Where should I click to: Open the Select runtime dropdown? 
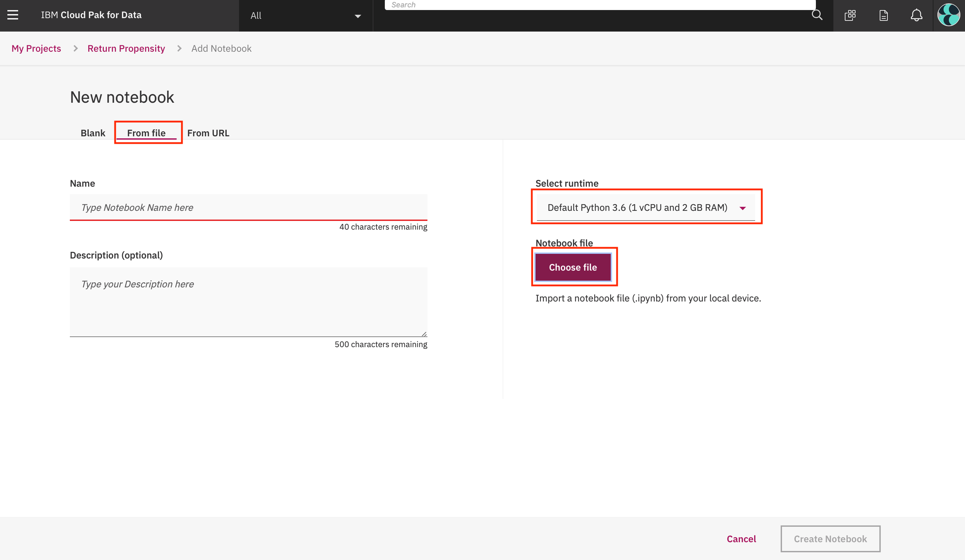637,207
